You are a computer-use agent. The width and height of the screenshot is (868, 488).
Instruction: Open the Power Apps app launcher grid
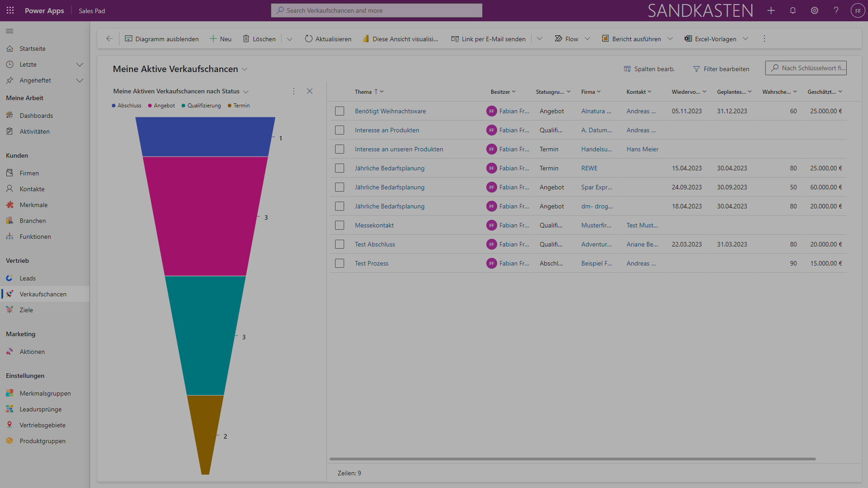click(10, 10)
